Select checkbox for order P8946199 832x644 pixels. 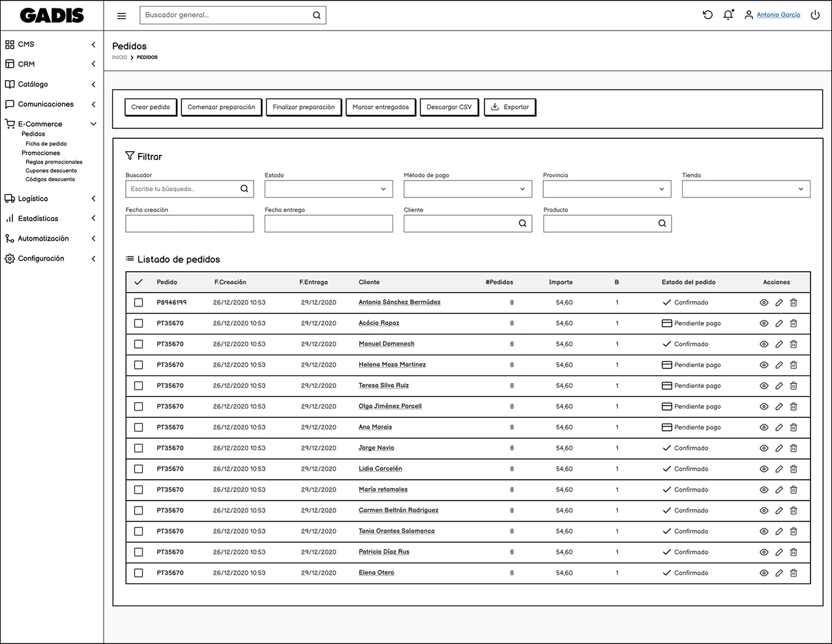[138, 302]
